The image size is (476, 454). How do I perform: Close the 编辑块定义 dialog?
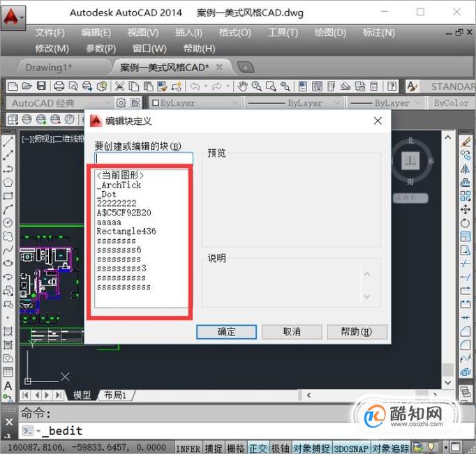tap(378, 121)
